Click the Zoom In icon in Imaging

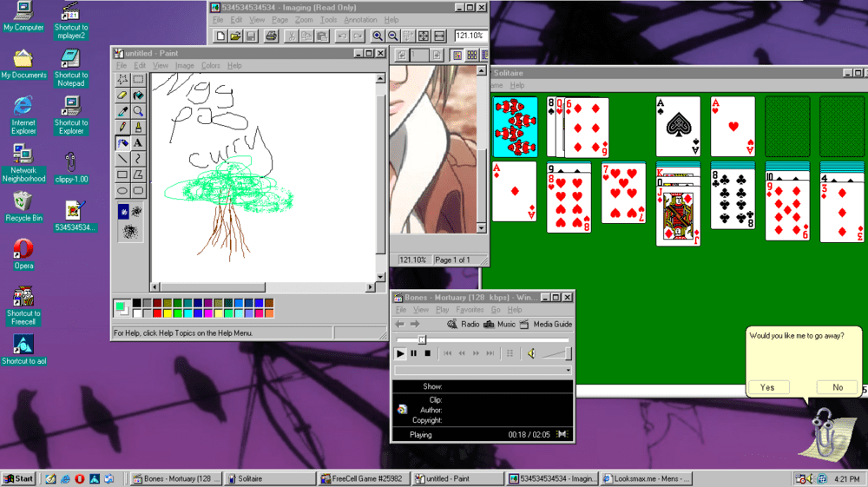(378, 36)
